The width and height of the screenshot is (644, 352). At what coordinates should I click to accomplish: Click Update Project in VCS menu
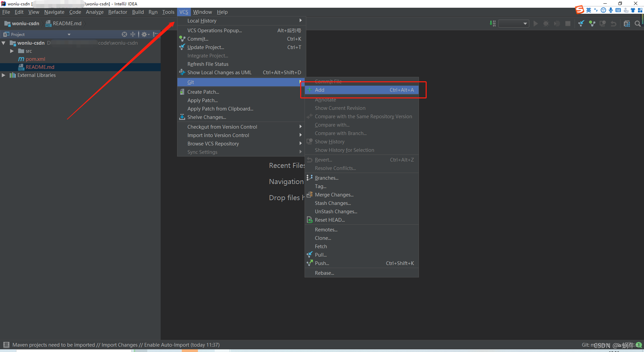pyautogui.click(x=241, y=47)
